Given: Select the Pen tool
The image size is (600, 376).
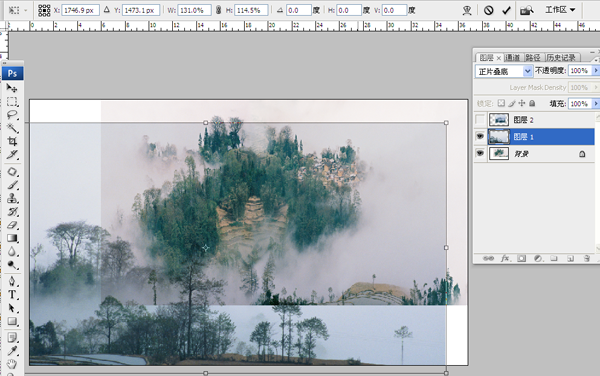Looking at the screenshot, I should tap(12, 282).
